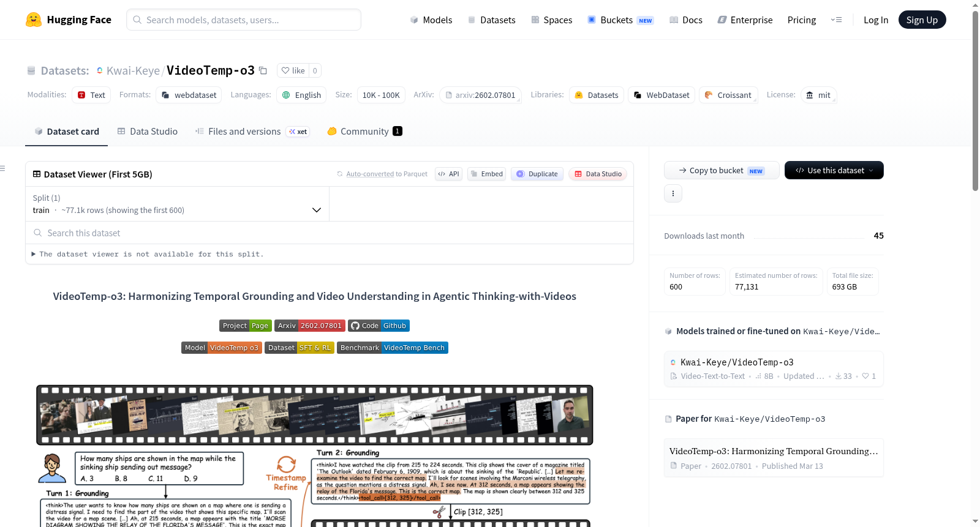This screenshot has width=980, height=527.
Task: Open the navigation overflow menu icon
Action: click(x=836, y=20)
